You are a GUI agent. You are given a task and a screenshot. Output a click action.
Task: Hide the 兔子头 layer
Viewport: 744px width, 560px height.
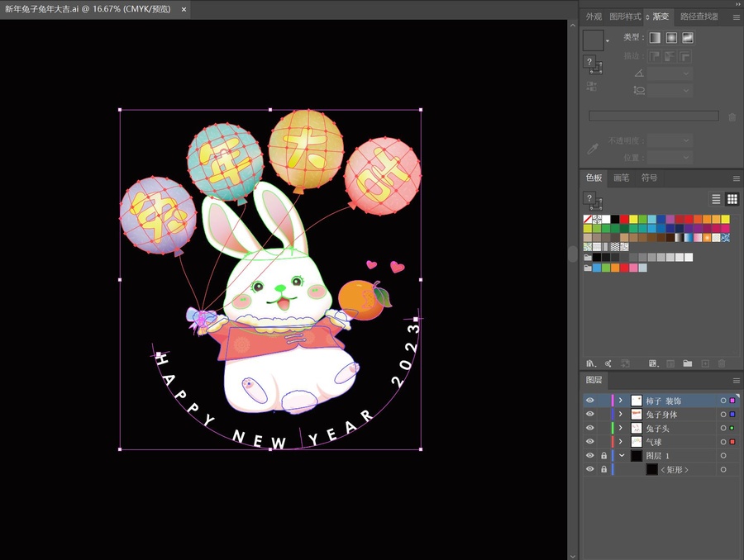(589, 428)
